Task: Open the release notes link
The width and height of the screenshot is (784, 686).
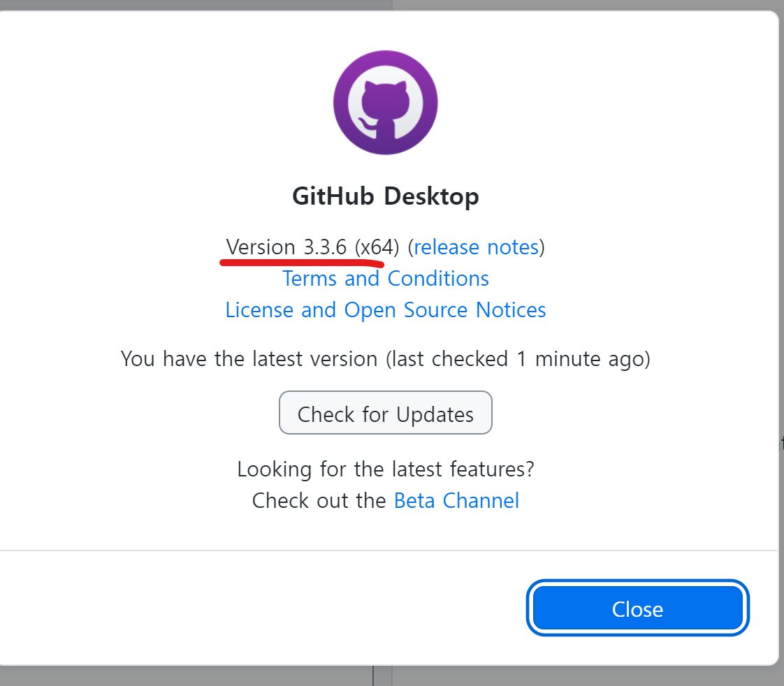Action: [476, 247]
